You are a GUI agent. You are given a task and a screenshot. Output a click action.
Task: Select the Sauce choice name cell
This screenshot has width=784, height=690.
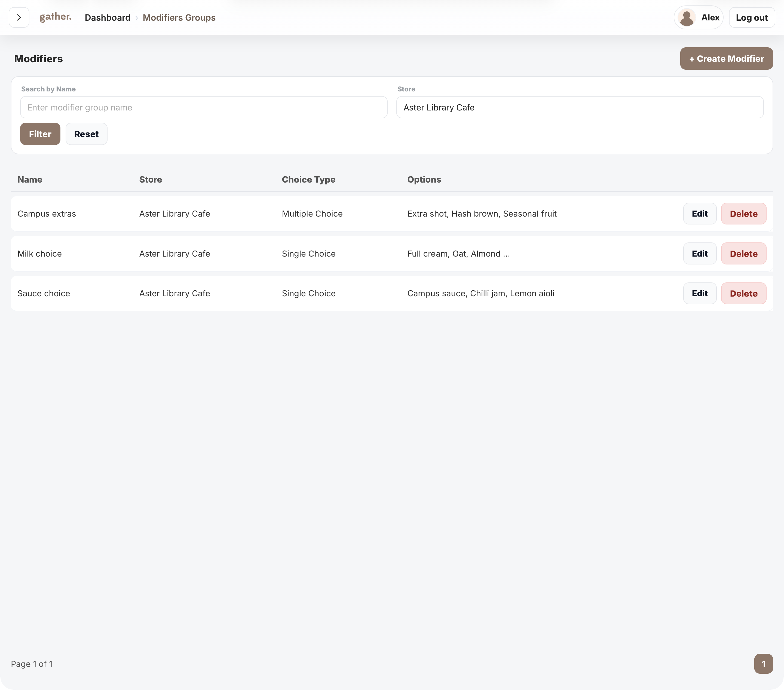point(44,293)
